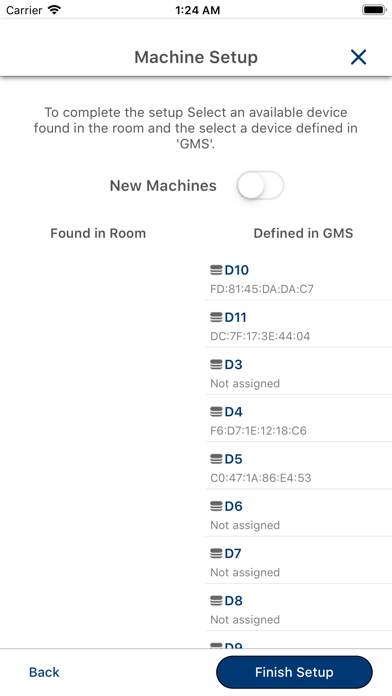
Task: Click the stack icon beside D5
Action: click(x=216, y=459)
